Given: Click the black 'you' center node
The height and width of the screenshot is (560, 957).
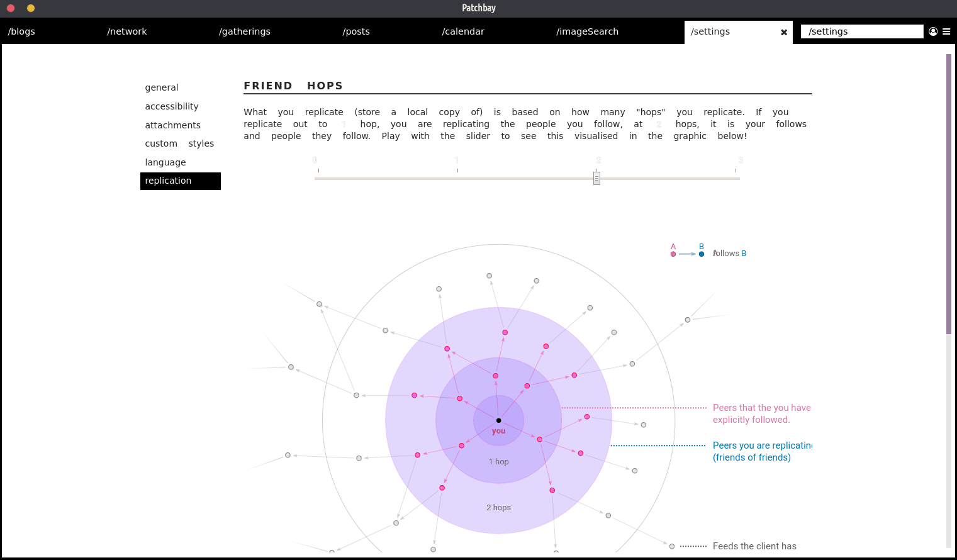Looking at the screenshot, I should pyautogui.click(x=498, y=420).
